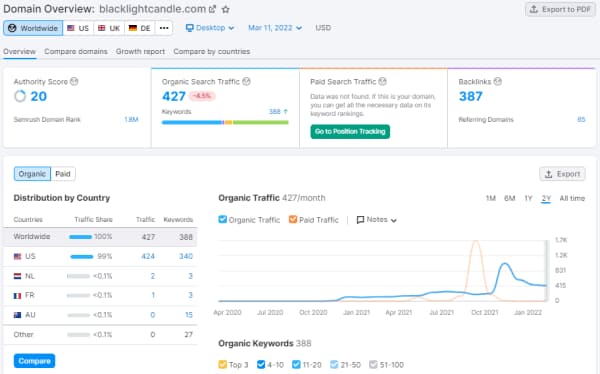Open the Overview tab

[20, 52]
